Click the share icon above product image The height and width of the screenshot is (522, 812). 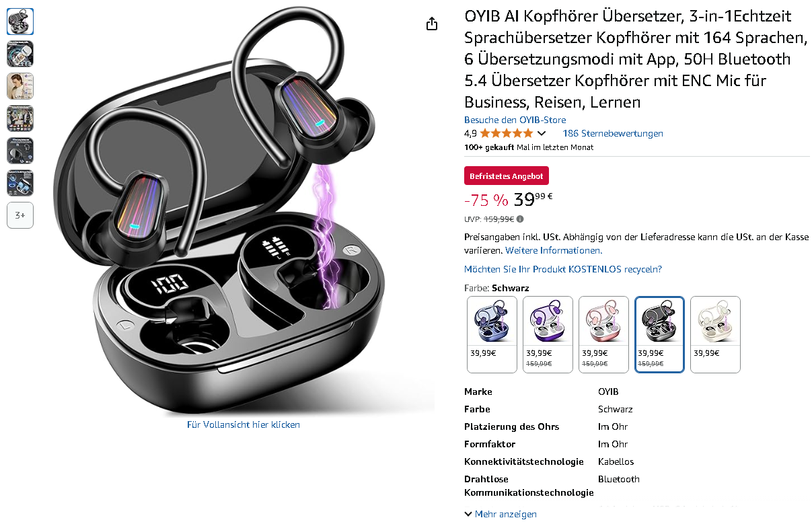click(x=432, y=24)
